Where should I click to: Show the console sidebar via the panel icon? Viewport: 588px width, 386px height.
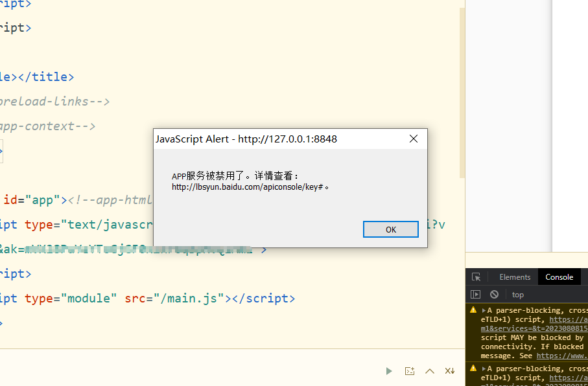click(475, 295)
